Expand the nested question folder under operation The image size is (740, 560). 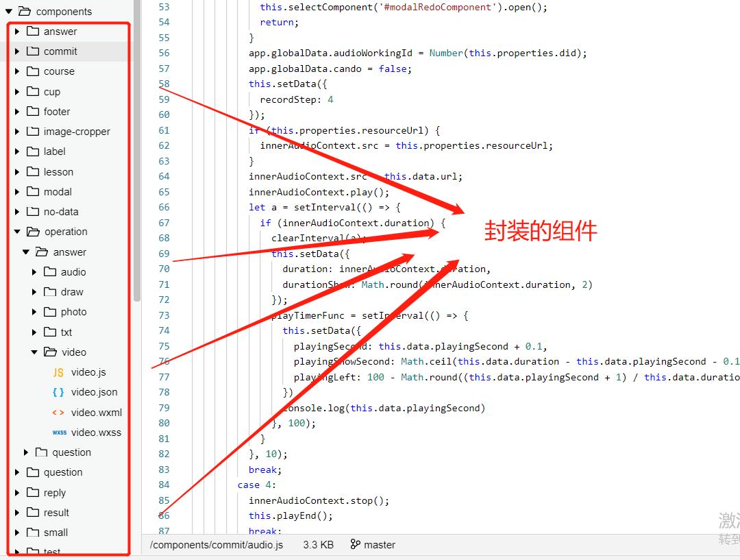coord(26,452)
